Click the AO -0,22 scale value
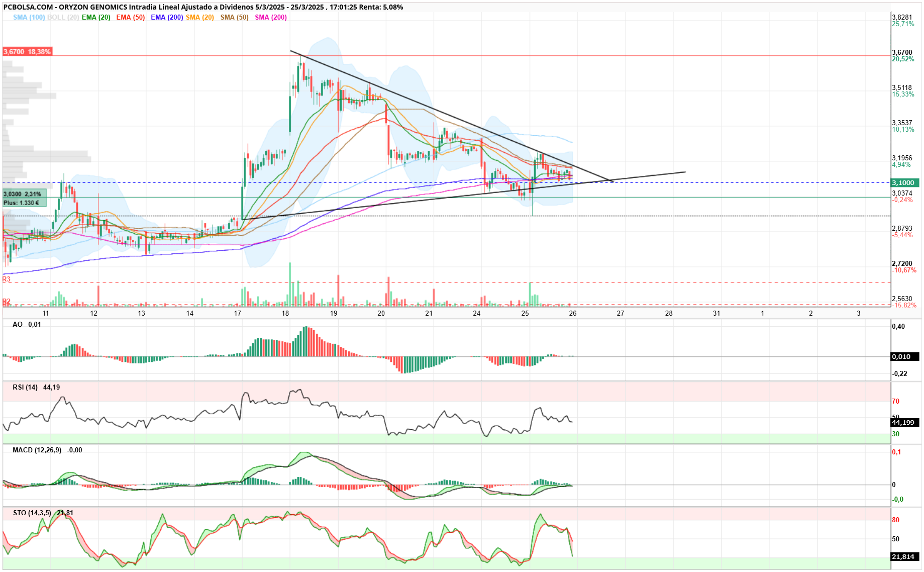The height and width of the screenshot is (572, 924). (x=899, y=373)
